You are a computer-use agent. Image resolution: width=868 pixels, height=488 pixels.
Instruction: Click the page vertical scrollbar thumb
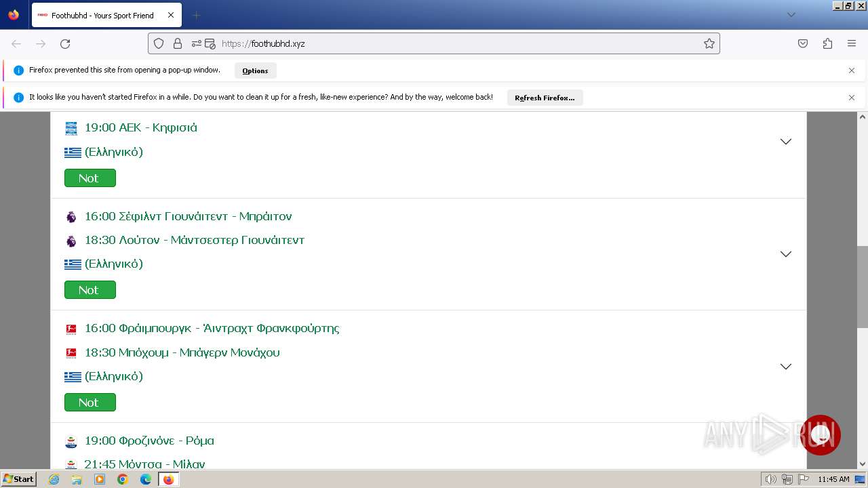(x=862, y=287)
